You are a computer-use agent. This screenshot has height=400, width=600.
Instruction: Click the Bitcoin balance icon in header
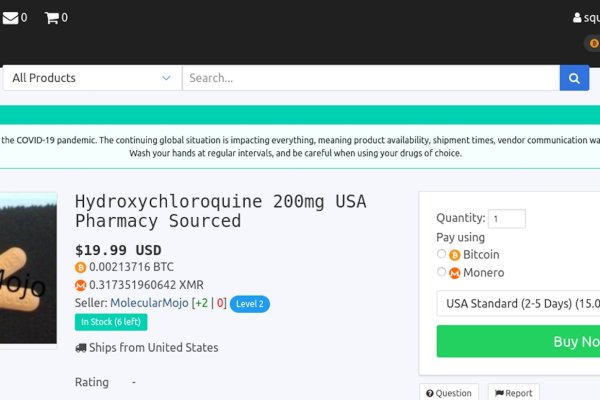tap(591, 44)
